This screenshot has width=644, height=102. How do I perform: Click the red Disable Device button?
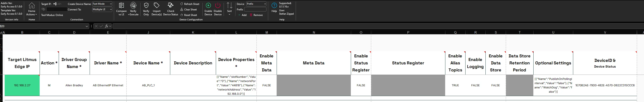tap(218, 9)
